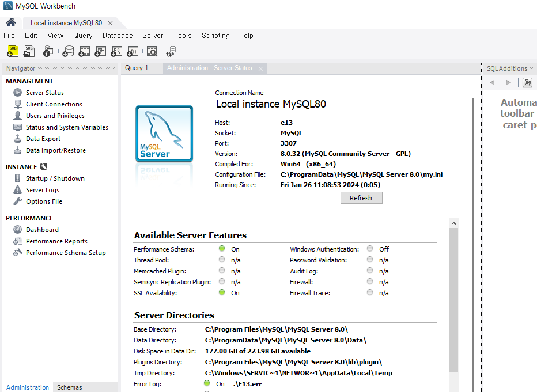Click the Client Connections icon
This screenshot has width=537, height=392.
[17, 104]
